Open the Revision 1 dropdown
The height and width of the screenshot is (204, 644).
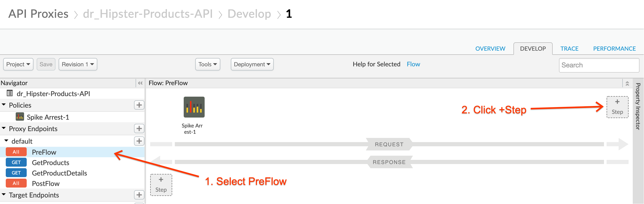coord(78,64)
